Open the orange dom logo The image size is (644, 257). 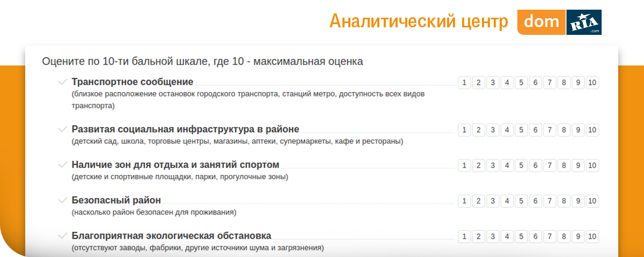click(x=541, y=23)
